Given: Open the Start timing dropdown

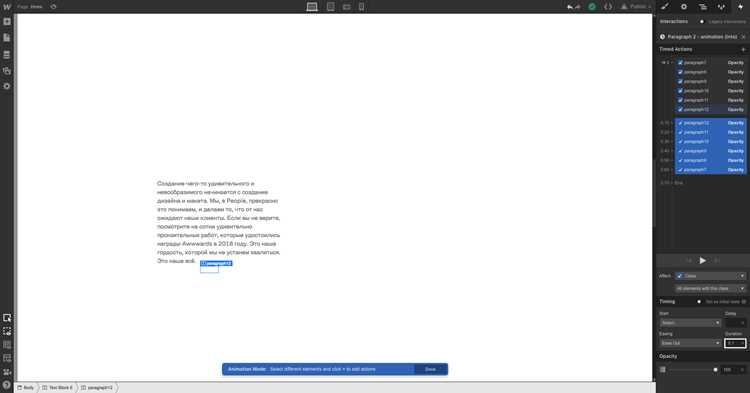Looking at the screenshot, I should point(690,323).
